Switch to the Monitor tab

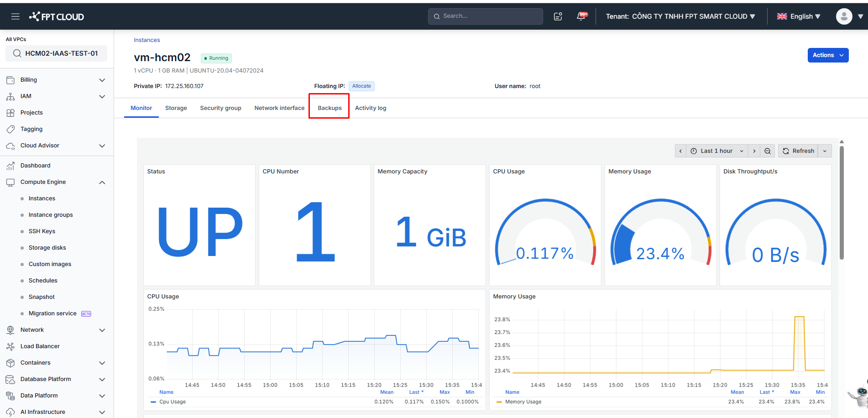141,108
